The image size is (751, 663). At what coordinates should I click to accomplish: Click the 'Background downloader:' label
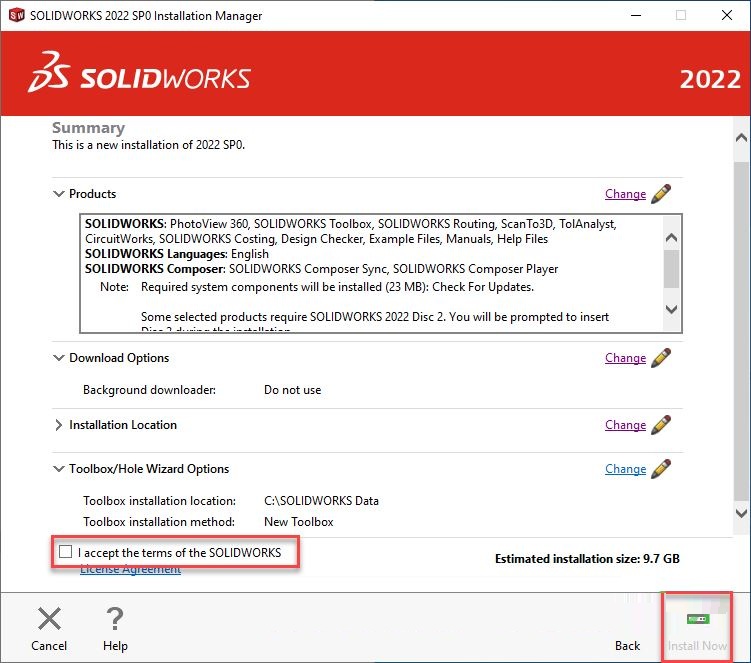tap(149, 390)
